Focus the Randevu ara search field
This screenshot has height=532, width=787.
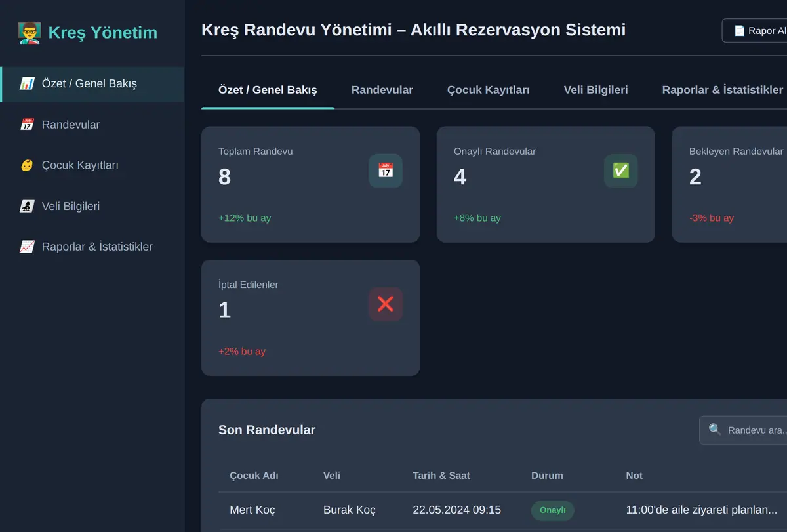(x=743, y=430)
